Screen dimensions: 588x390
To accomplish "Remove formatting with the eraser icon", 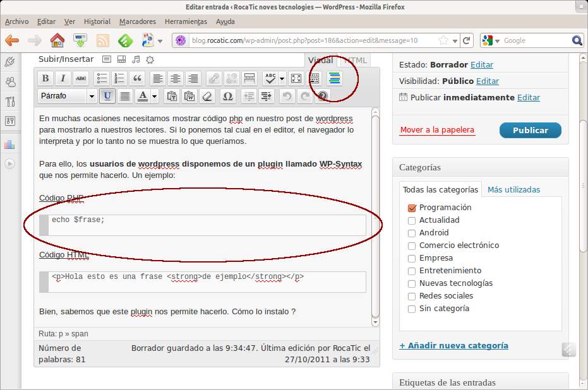I will tap(207, 97).
